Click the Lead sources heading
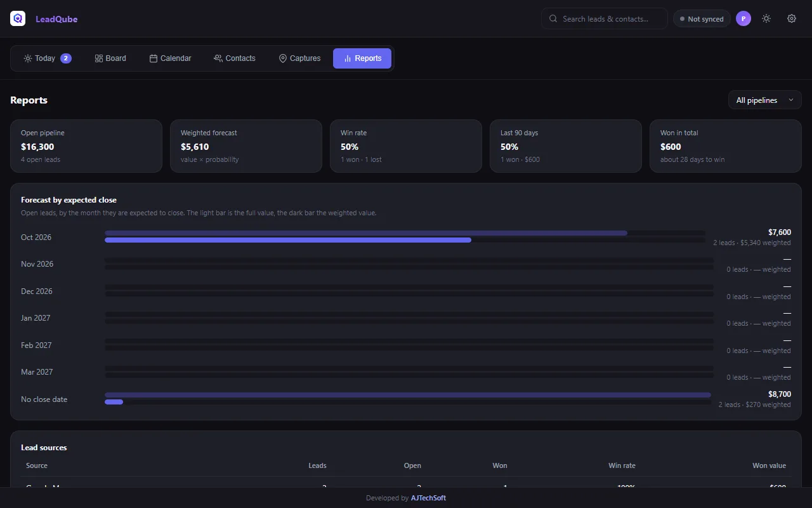 [x=44, y=448]
